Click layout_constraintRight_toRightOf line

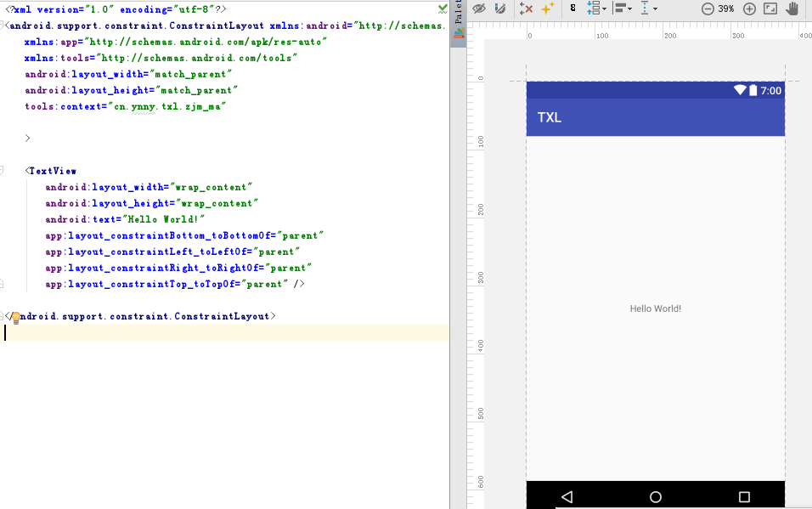point(178,268)
